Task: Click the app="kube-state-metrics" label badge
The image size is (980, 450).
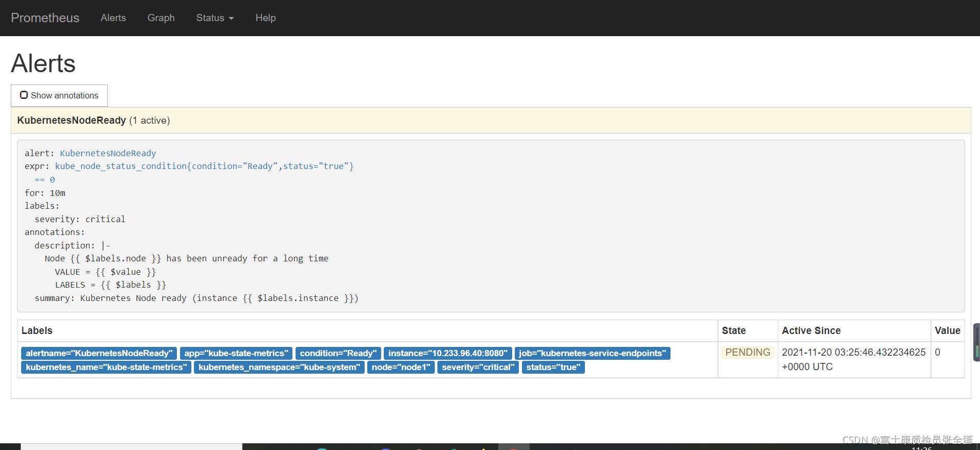Action: [x=236, y=353]
